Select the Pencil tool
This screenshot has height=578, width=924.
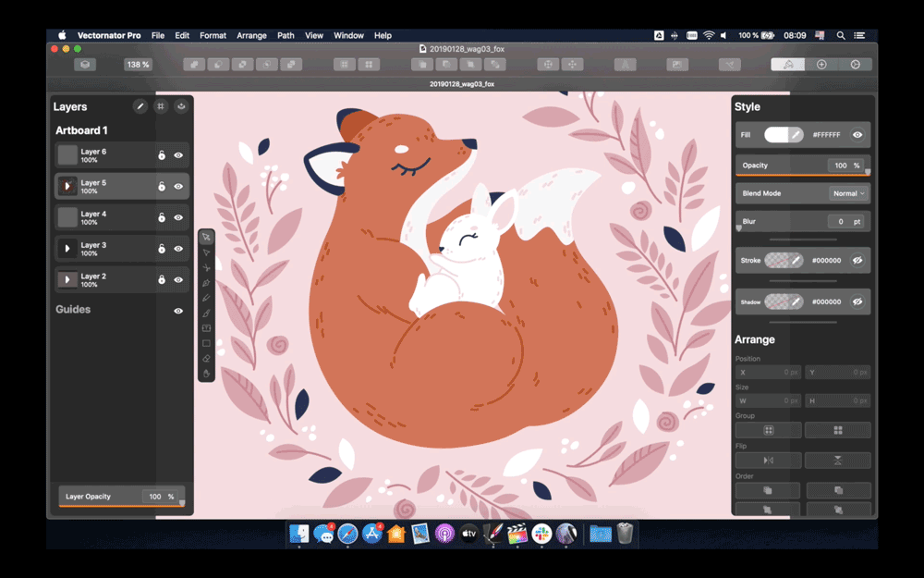pyautogui.click(x=206, y=298)
